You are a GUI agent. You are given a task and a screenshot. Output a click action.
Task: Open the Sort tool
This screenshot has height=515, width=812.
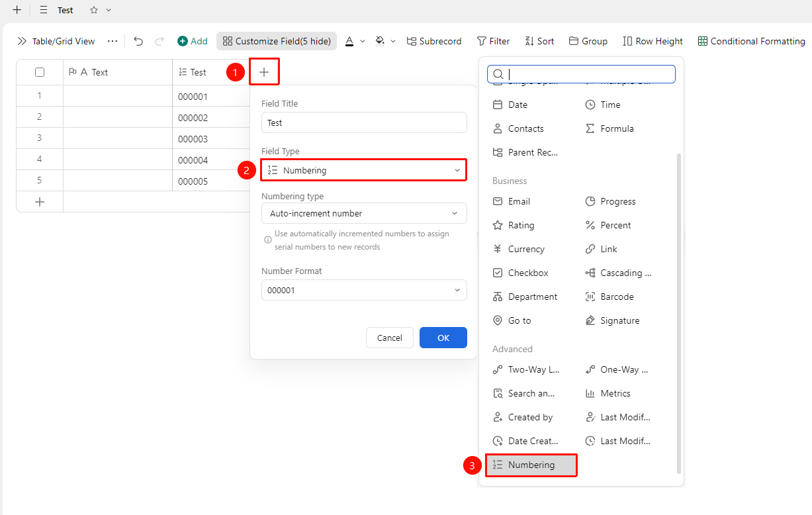coord(539,41)
